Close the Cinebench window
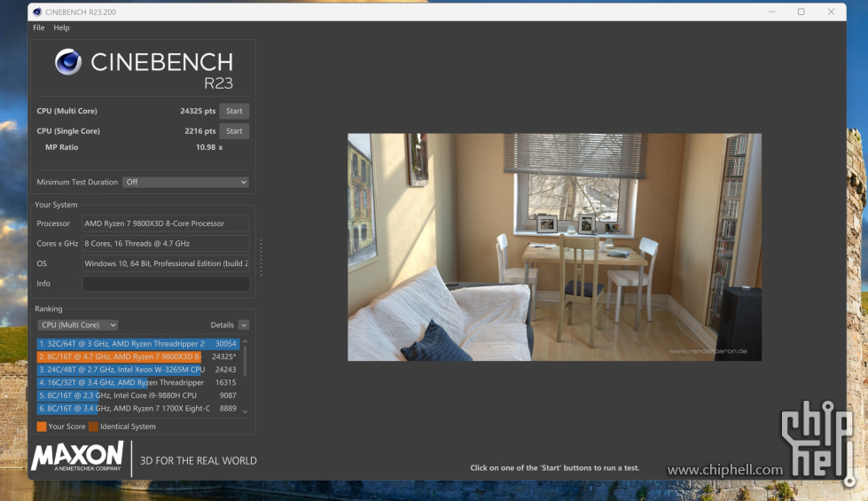 pos(831,12)
